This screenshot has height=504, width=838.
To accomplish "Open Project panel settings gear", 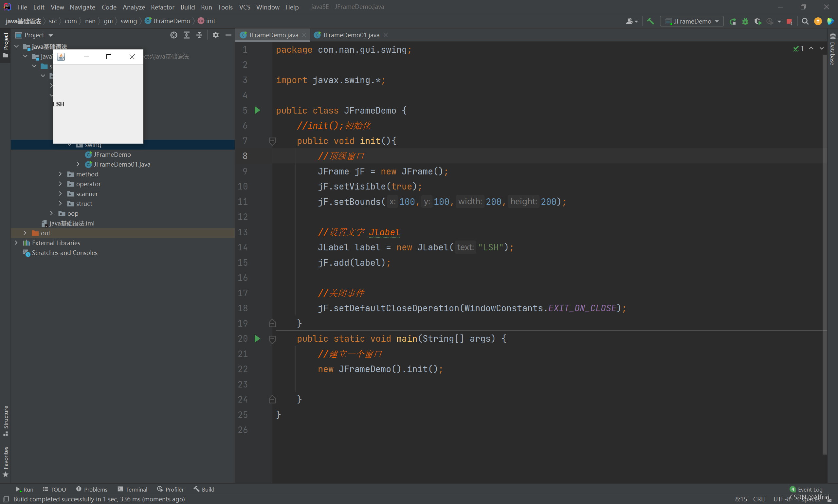I will click(x=216, y=35).
